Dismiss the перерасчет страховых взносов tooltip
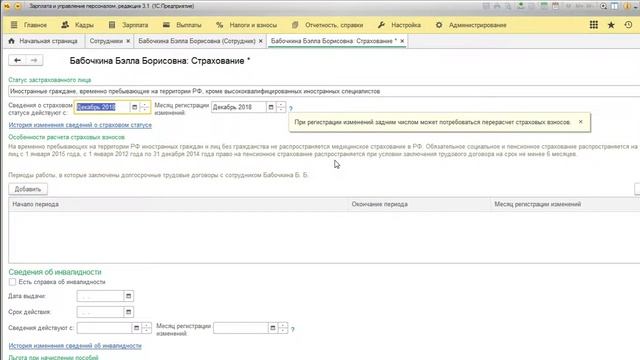Viewport: 640px width, 360px height. [580, 122]
